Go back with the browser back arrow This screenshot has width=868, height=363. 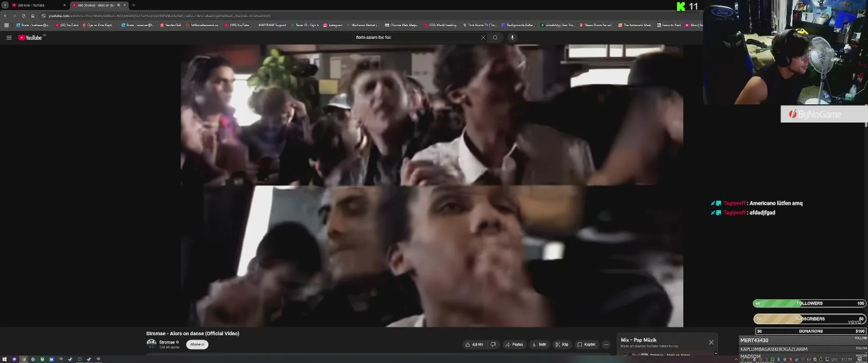pyautogui.click(x=5, y=16)
